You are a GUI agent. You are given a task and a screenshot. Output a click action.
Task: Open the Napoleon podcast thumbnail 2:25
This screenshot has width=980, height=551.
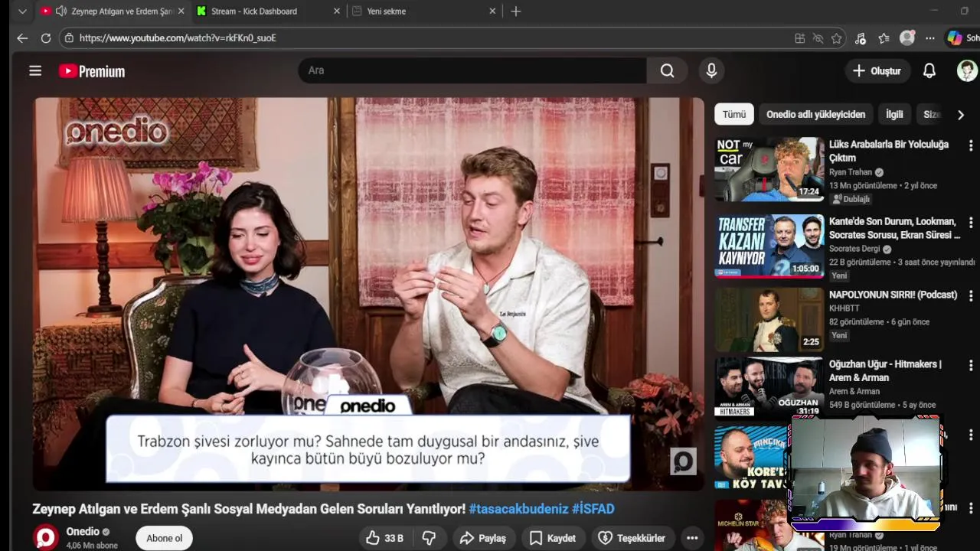click(x=769, y=319)
